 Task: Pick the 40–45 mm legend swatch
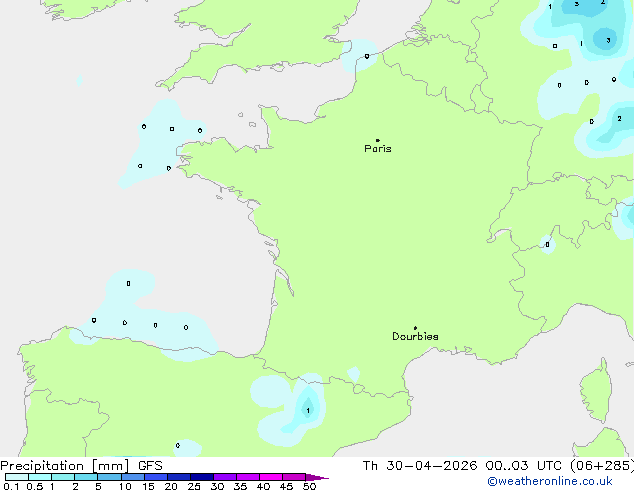pyautogui.click(x=271, y=477)
